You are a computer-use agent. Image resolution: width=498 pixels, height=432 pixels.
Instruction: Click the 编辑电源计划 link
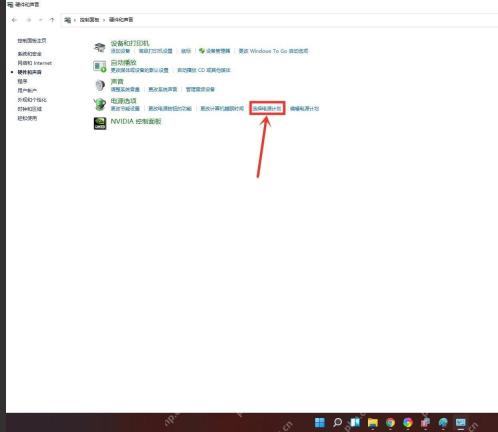click(305, 109)
